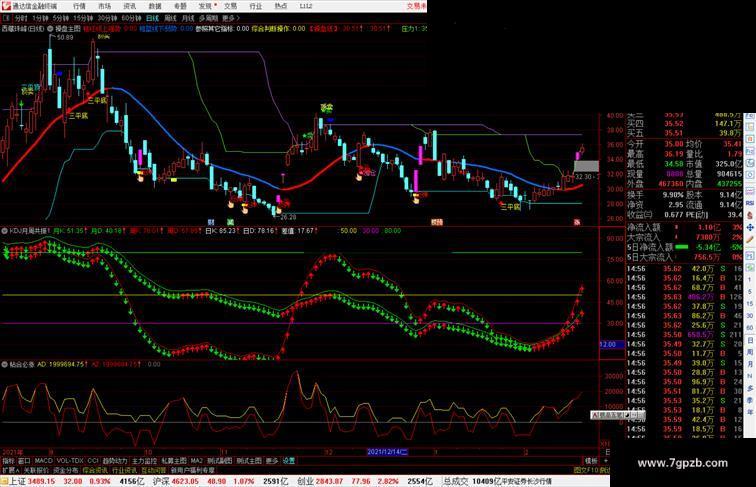
Task: Select the 周线 weekly chart tab
Action: (170, 18)
